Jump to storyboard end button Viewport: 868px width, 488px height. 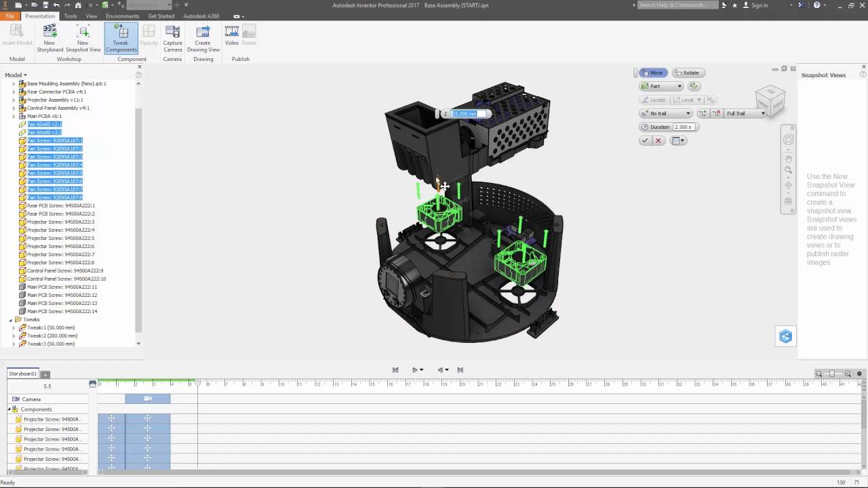(460, 370)
